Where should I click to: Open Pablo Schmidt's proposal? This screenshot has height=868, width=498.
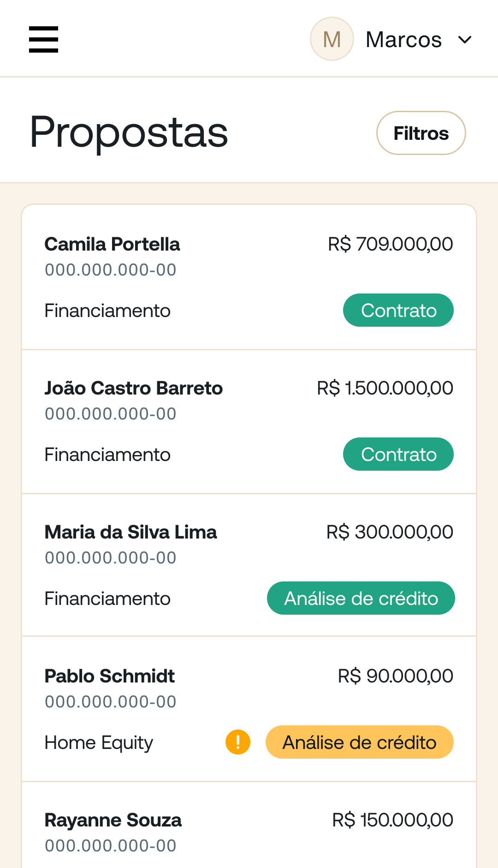click(x=109, y=676)
